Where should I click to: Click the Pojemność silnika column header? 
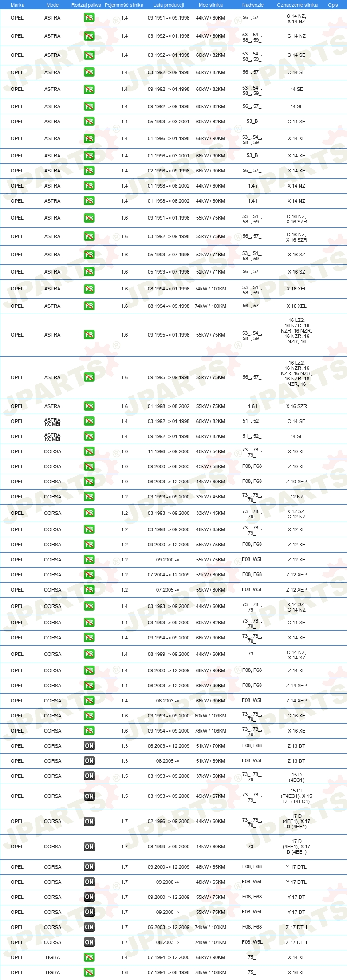[x=124, y=5]
